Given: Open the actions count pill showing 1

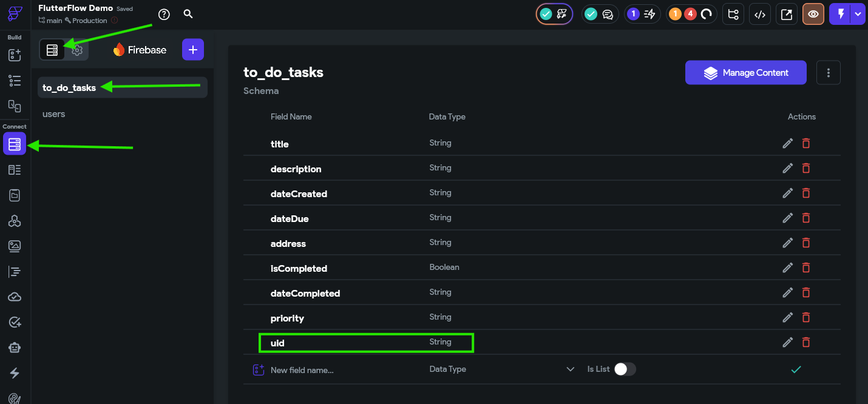Looking at the screenshot, I should pos(642,15).
